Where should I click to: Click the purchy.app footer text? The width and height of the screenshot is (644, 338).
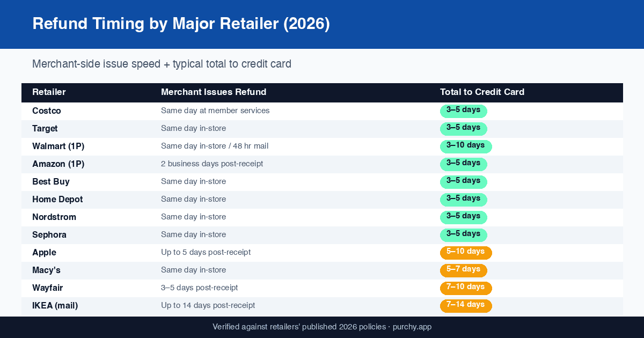(x=412, y=327)
